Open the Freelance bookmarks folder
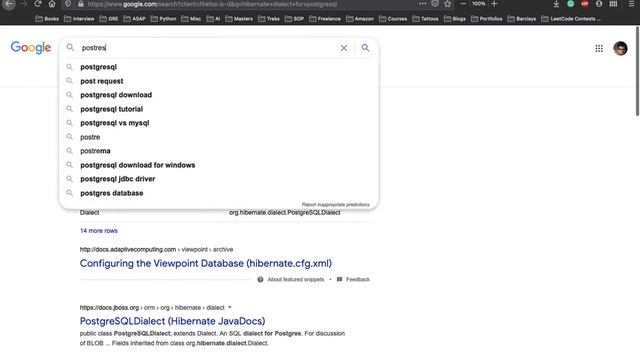640x360 pixels. click(325, 19)
